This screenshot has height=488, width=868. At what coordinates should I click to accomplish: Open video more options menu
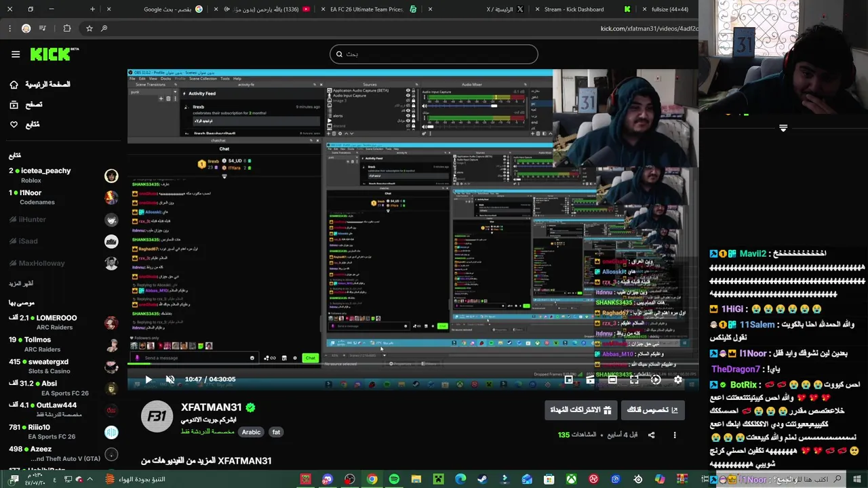pos(675,435)
